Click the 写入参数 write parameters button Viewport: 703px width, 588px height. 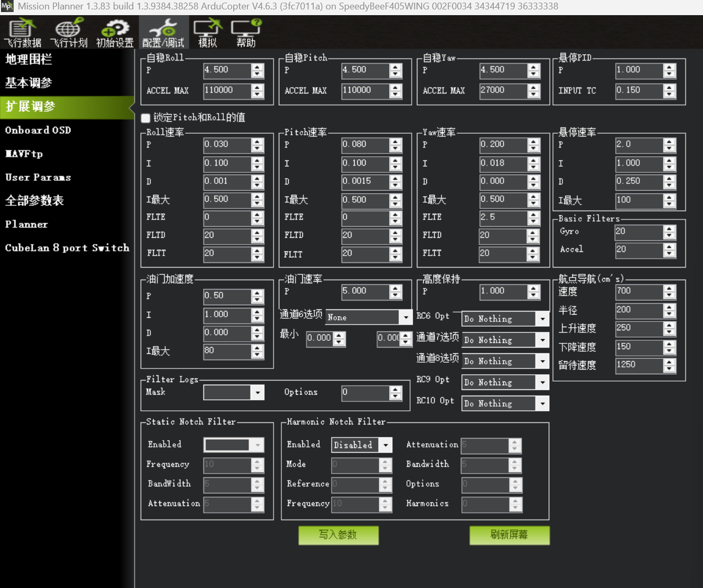coord(338,535)
